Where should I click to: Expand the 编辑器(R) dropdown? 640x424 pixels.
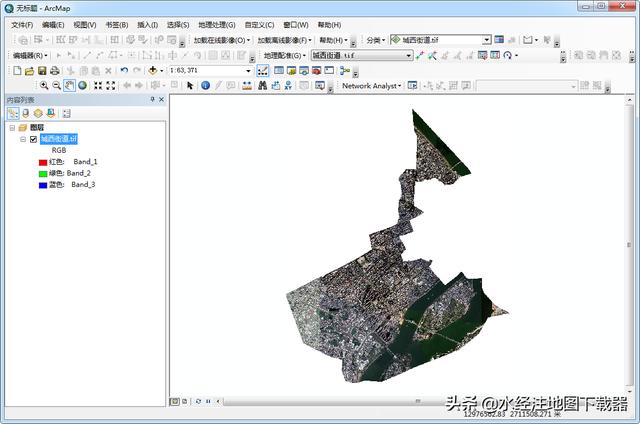pyautogui.click(x=30, y=55)
